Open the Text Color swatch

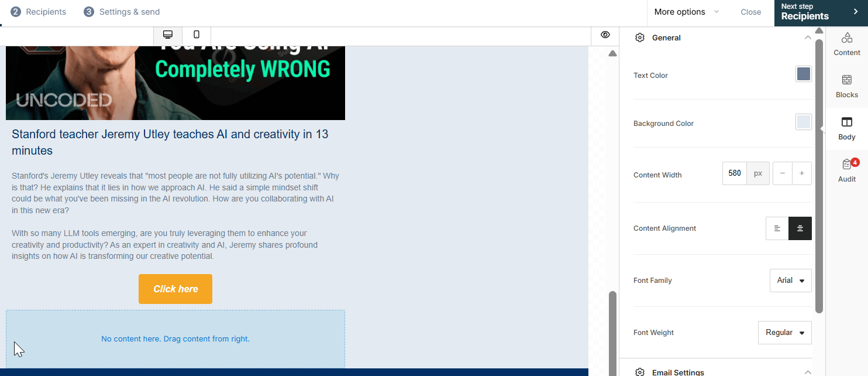click(x=804, y=74)
